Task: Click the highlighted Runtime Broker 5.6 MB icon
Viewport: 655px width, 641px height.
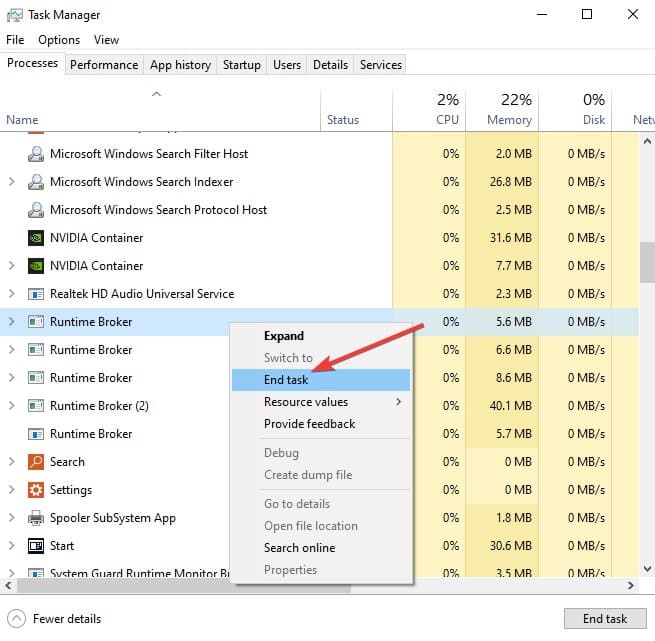Action: pos(36,322)
